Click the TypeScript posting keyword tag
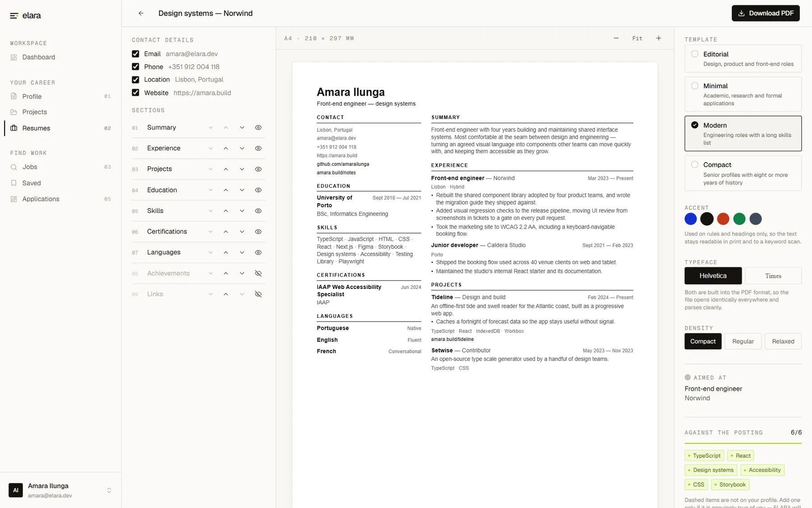 704,456
